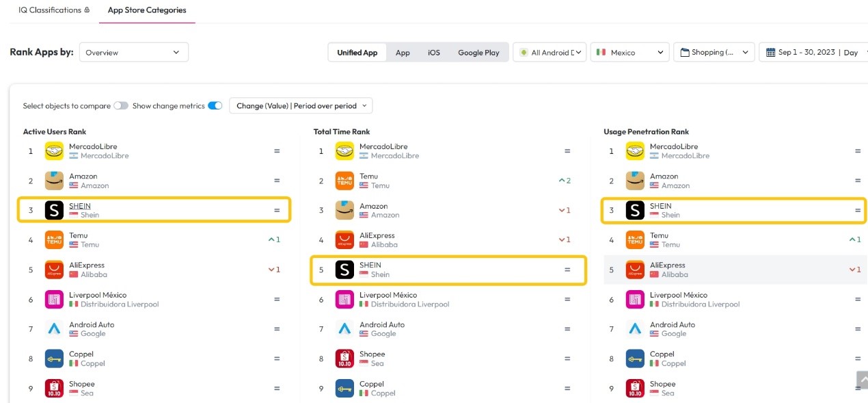Click Shopee icon in Total Time Rank
The height and width of the screenshot is (403, 868).
tap(345, 359)
